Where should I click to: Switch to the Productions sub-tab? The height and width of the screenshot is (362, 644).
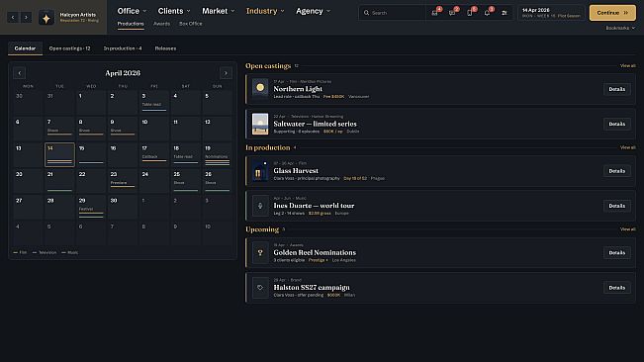click(x=131, y=24)
